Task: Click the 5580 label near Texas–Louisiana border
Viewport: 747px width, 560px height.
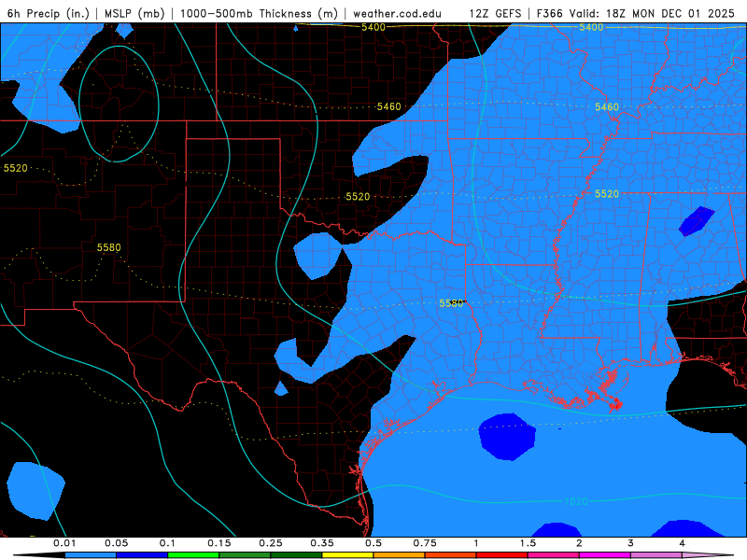Action: (x=451, y=303)
